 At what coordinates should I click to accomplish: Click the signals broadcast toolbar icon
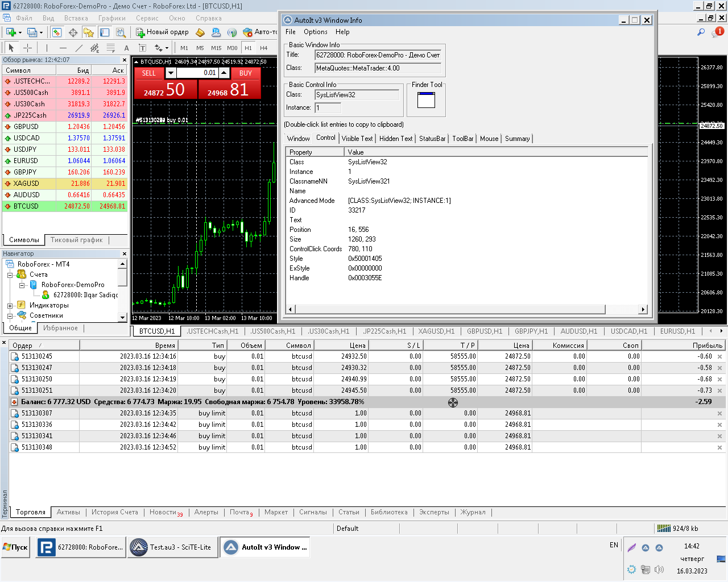pos(232,32)
